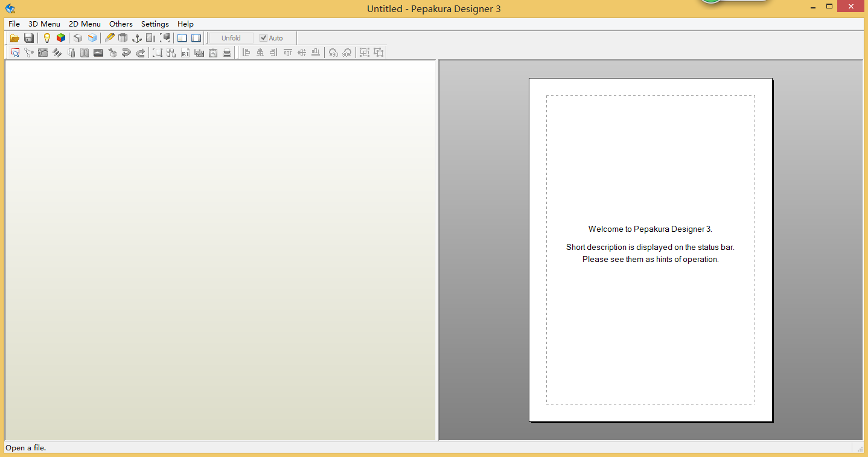Uncheck the Auto checkbox
Viewport: 868px width, 457px height.
click(264, 38)
